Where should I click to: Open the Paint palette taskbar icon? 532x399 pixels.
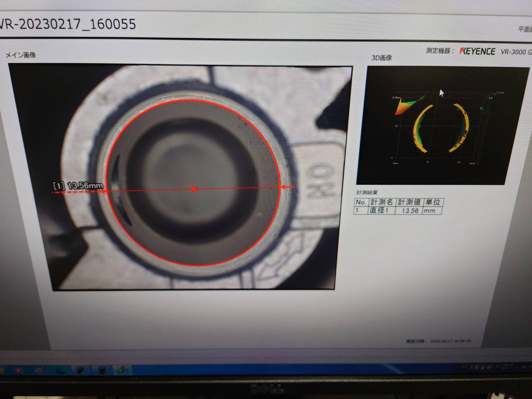tap(40, 370)
